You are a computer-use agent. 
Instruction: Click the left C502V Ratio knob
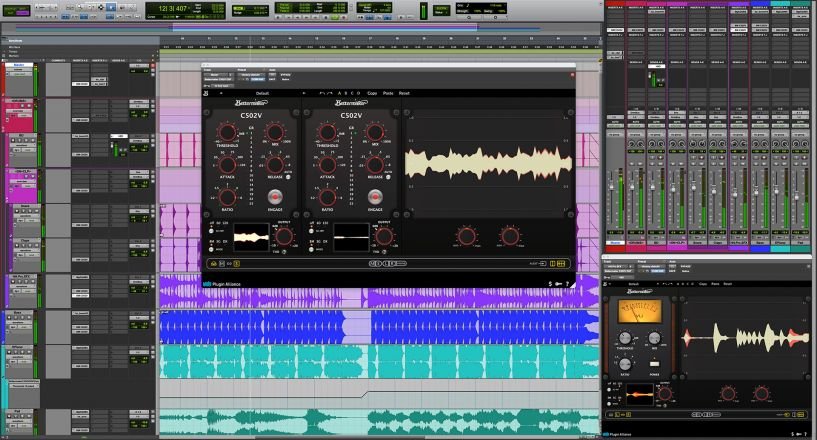pyautogui.click(x=228, y=196)
